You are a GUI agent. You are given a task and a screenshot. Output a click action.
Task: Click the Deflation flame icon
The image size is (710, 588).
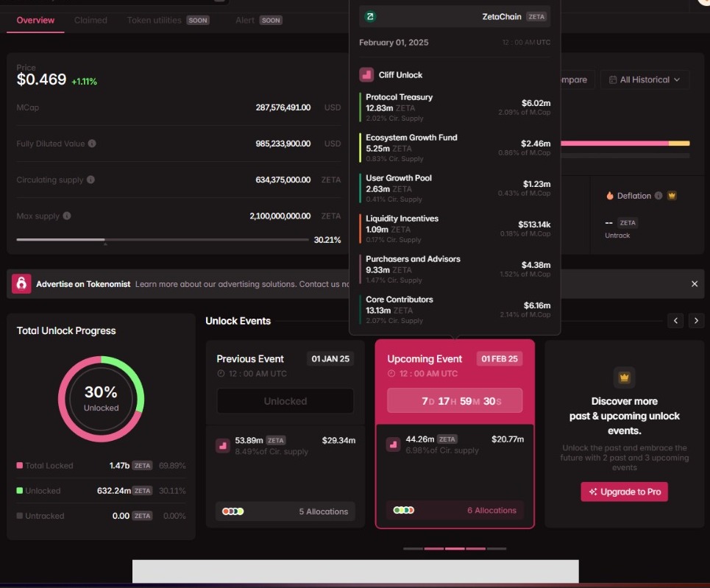[x=609, y=196]
